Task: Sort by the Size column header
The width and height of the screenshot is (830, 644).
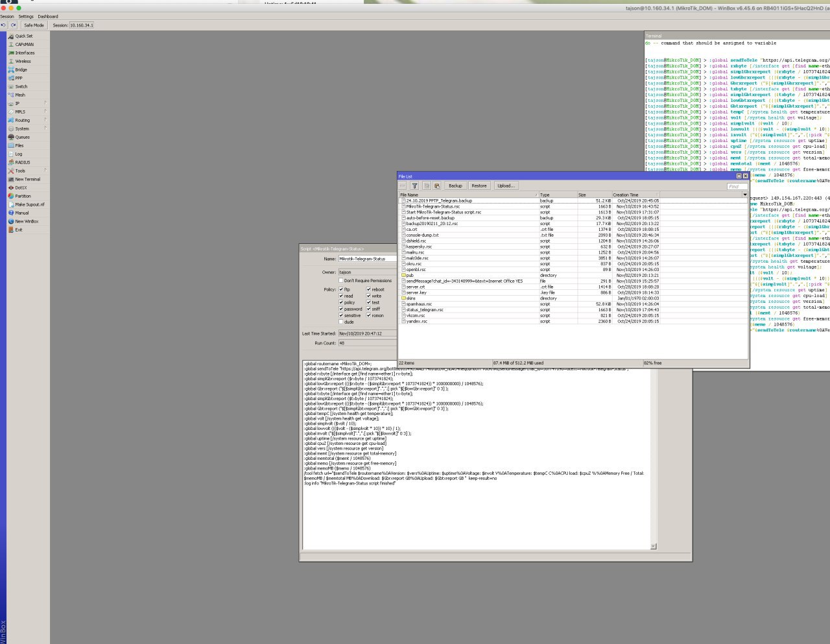Action: point(594,195)
